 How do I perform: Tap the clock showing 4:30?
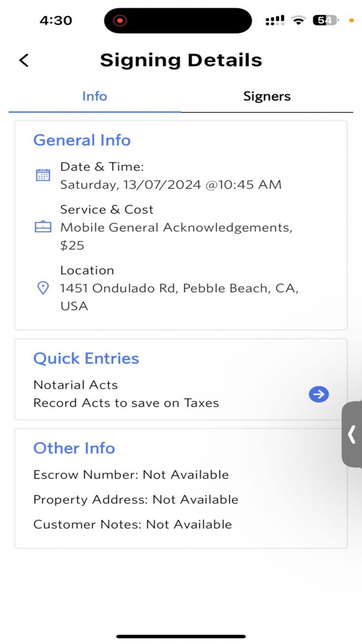pos(56,20)
